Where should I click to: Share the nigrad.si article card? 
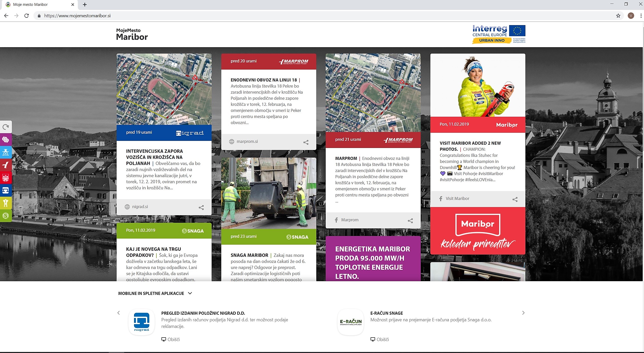(201, 208)
